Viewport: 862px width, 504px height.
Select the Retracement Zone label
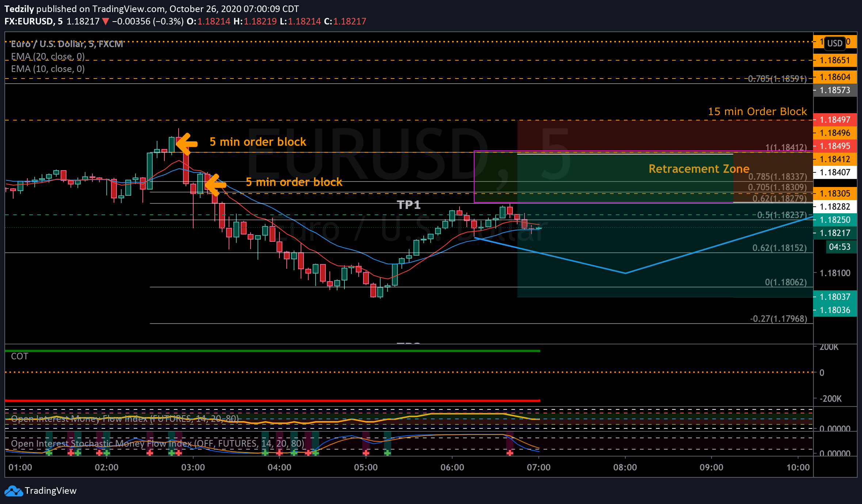pyautogui.click(x=699, y=169)
